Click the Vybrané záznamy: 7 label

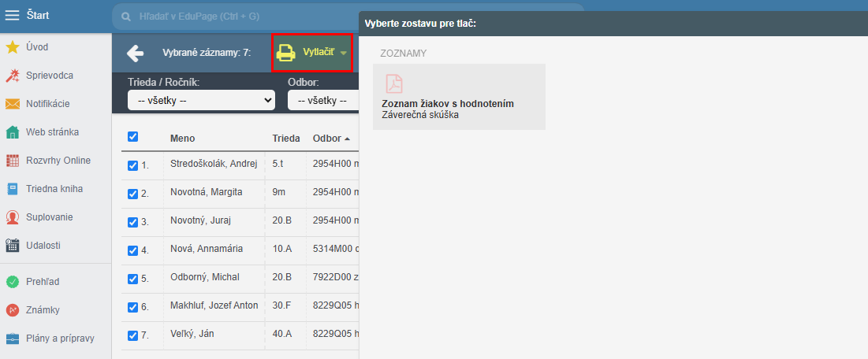pyautogui.click(x=207, y=53)
